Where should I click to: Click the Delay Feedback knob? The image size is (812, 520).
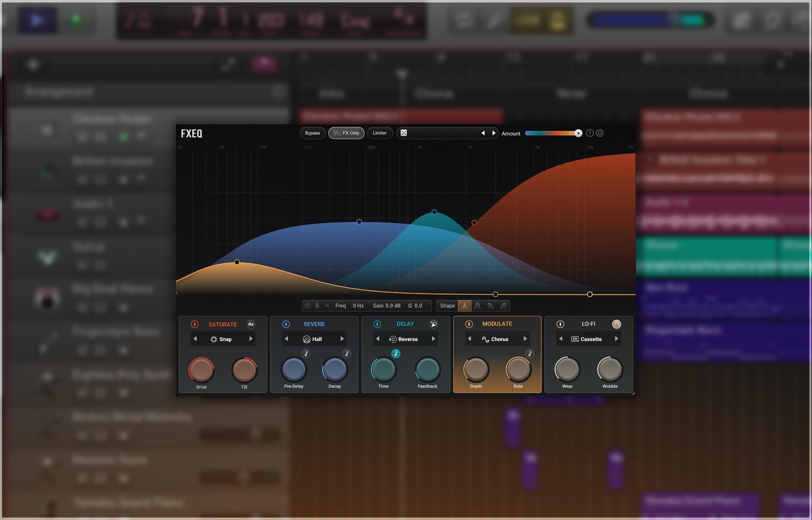tap(428, 369)
